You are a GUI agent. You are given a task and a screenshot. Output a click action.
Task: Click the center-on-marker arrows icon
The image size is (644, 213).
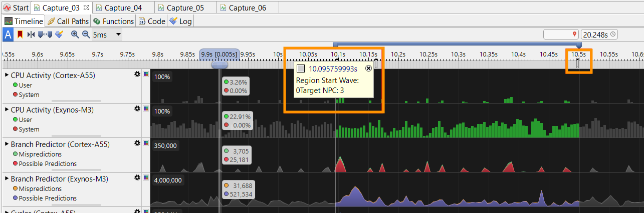pos(31,34)
